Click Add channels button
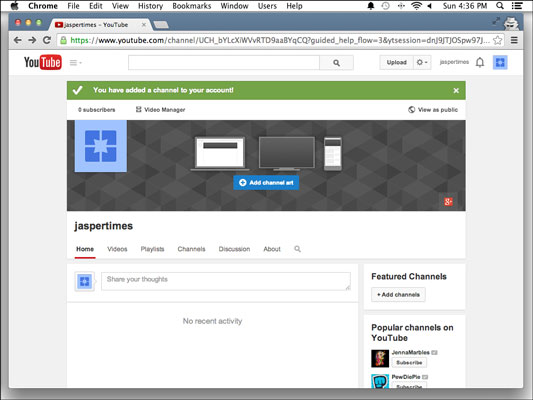The width and height of the screenshot is (533, 400). pyautogui.click(x=398, y=295)
